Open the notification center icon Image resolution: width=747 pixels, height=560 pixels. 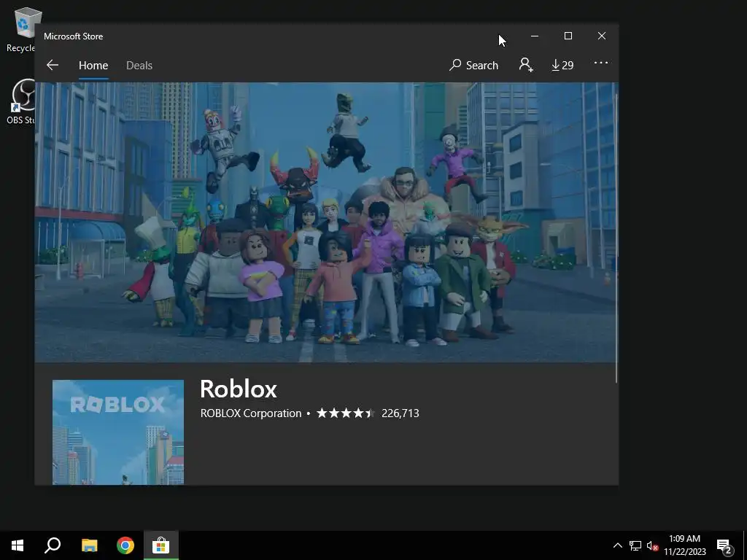point(724,545)
